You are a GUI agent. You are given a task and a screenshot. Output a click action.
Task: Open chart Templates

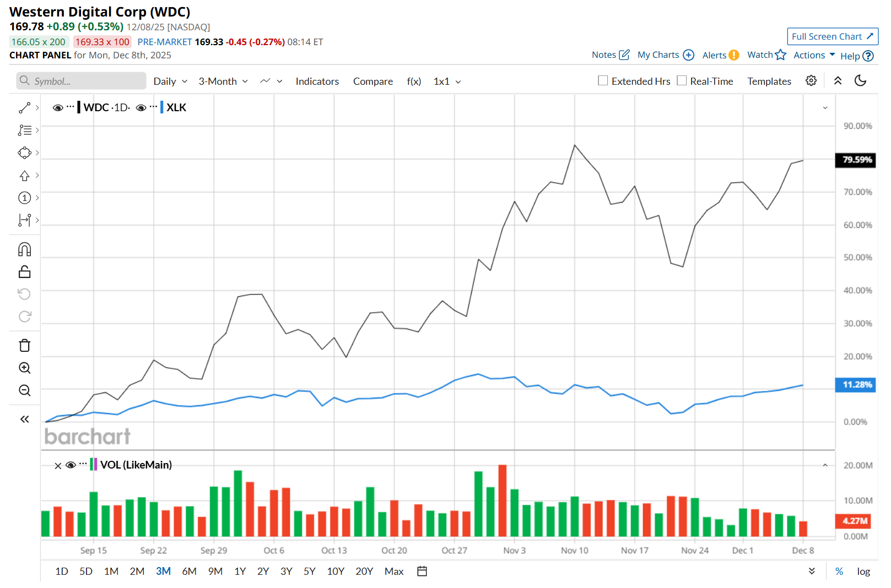point(769,81)
